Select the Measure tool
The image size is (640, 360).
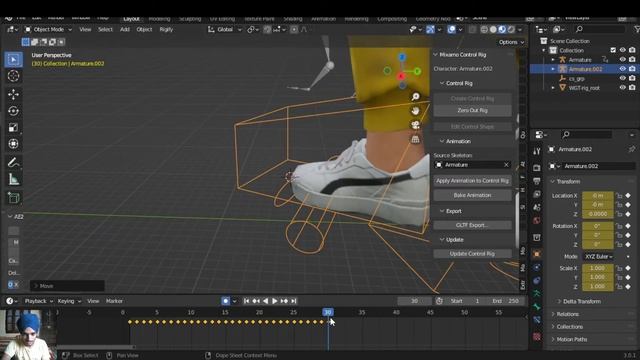coord(13,179)
